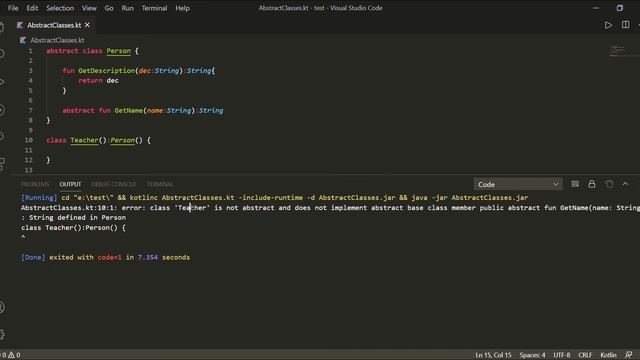The image size is (640, 360).
Task: Click AbstractClasses.kt in the breadcrumb bar
Action: click(57, 40)
